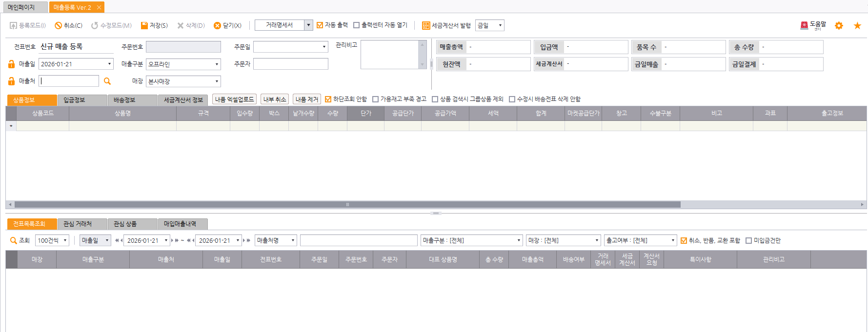
Task: Click the 저장(S) save icon
Action: (144, 25)
